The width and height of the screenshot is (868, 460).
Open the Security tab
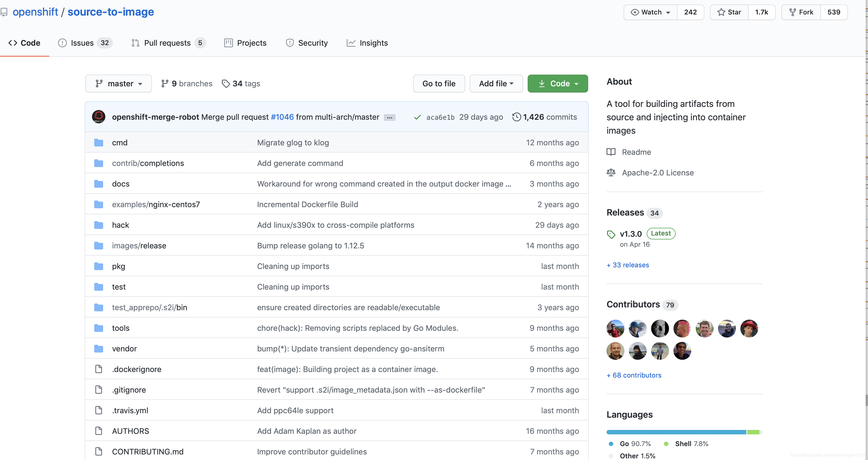point(307,43)
